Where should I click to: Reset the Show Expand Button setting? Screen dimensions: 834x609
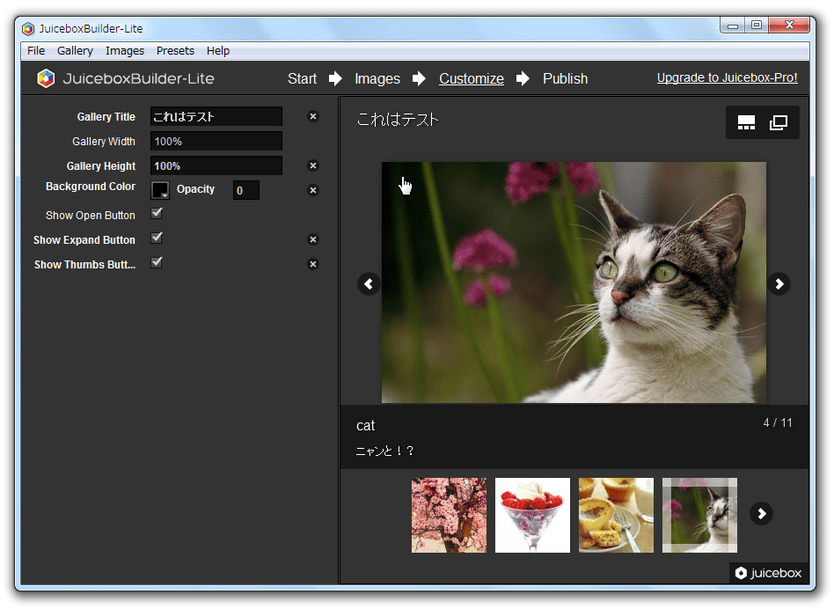[x=313, y=240]
